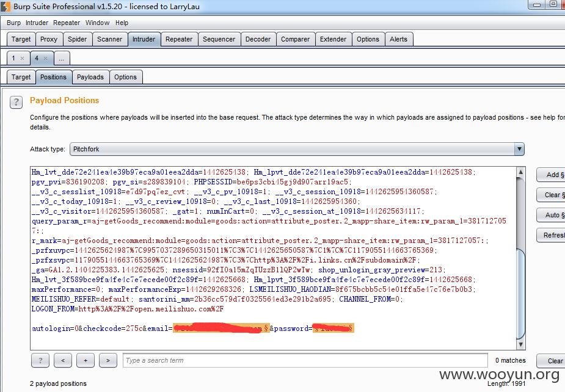Click the 'Length: 1991' status text
Viewport: 565px width, 392px height.
pos(506,383)
